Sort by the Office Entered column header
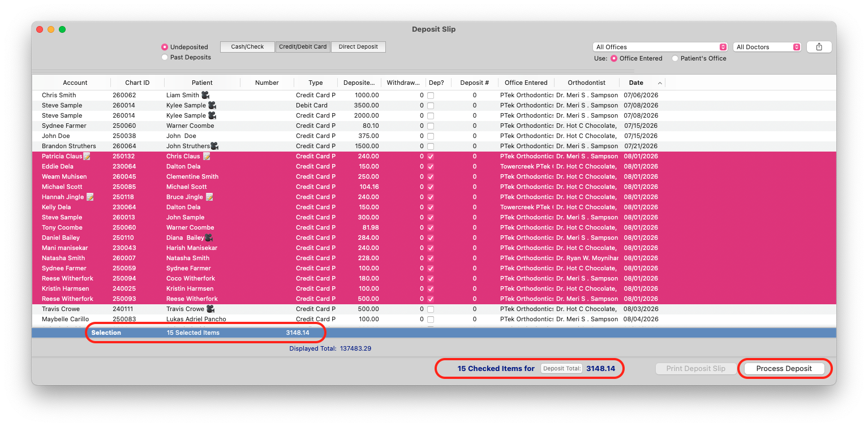This screenshot has height=427, width=868. (x=526, y=83)
